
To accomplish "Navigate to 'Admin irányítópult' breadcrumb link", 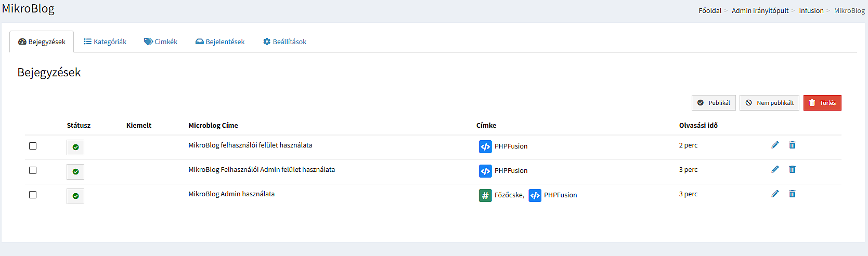I will coord(760,10).
